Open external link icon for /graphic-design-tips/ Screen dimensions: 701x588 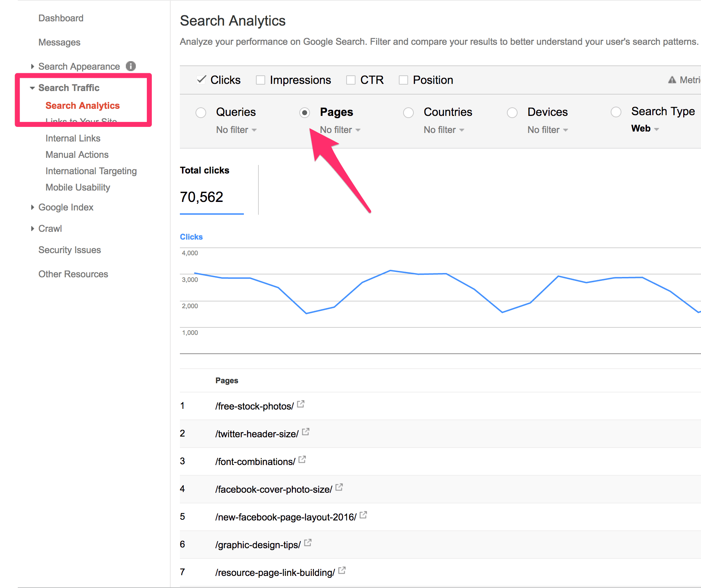(x=308, y=543)
